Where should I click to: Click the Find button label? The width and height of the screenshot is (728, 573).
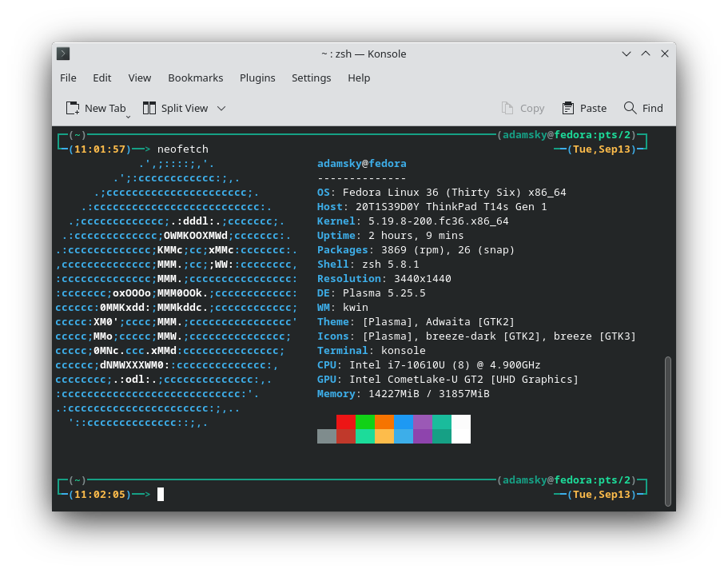(x=654, y=107)
